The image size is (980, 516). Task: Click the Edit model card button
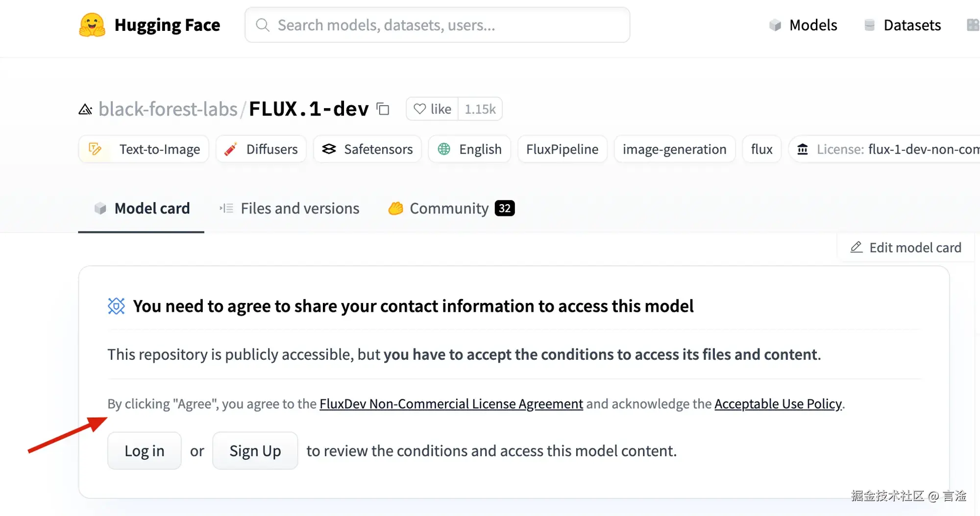pyautogui.click(x=906, y=248)
